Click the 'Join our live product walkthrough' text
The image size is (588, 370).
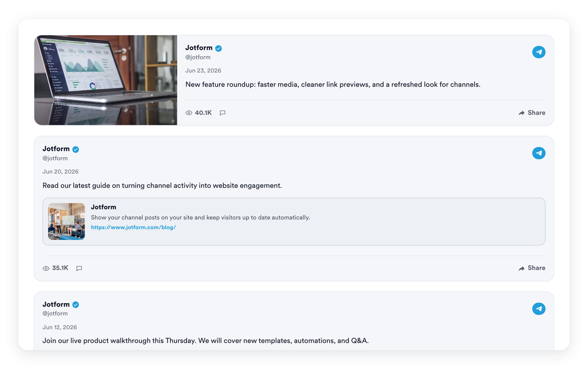pyautogui.click(x=206, y=341)
